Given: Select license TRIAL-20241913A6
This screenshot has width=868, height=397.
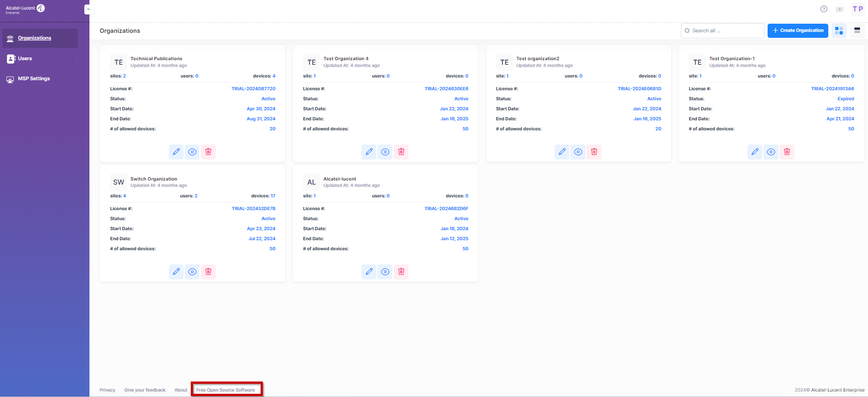Looking at the screenshot, I should click(832, 89).
